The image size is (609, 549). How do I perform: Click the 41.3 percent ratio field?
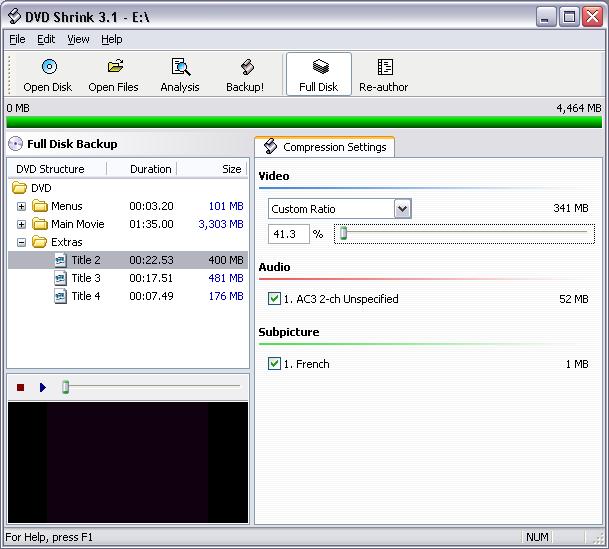[x=289, y=234]
